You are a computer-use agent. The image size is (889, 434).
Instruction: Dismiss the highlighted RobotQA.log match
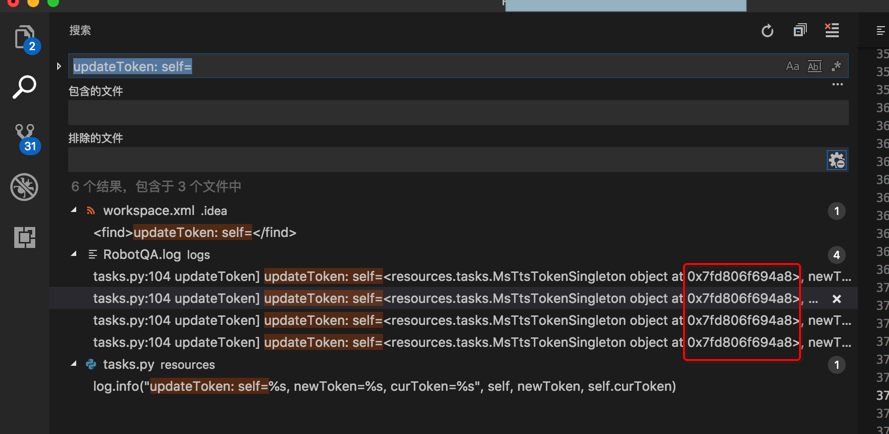(x=837, y=299)
